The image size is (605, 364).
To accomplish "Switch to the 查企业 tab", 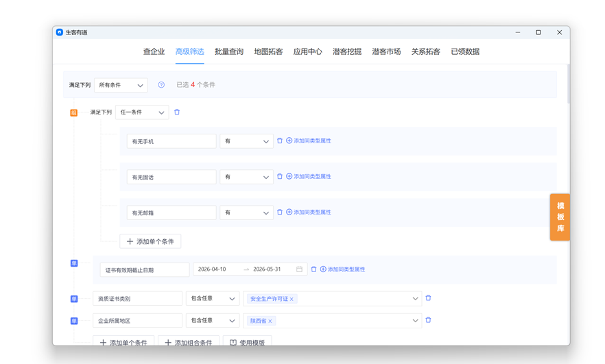I will [x=154, y=51].
